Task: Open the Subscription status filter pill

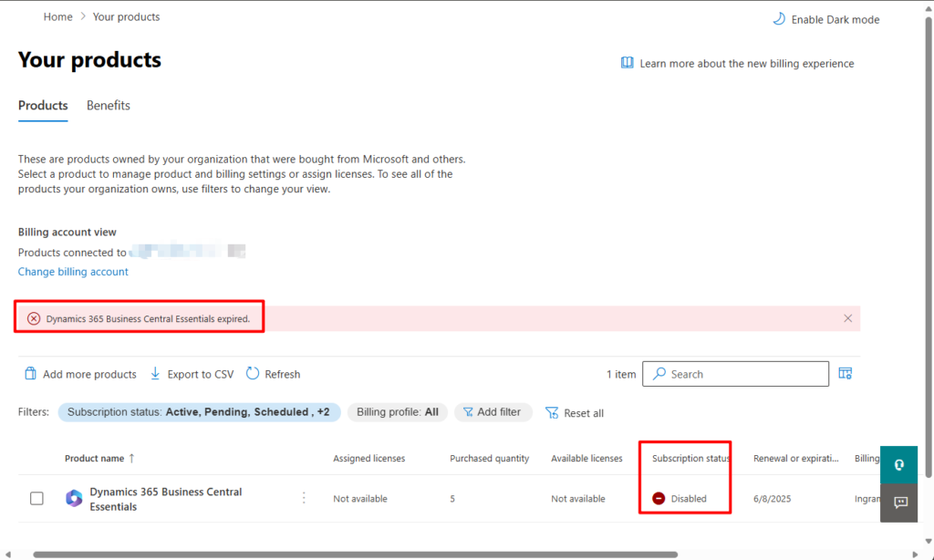Action: point(199,412)
